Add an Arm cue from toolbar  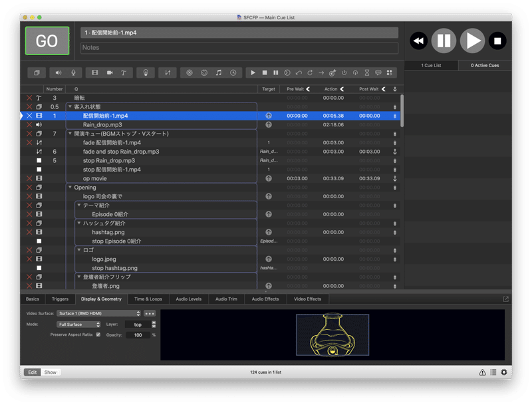click(x=344, y=72)
